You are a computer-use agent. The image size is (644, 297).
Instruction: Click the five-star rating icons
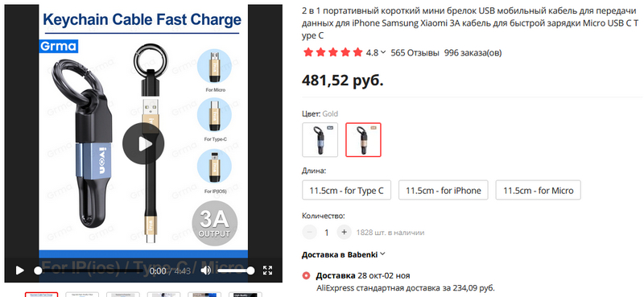tap(332, 52)
